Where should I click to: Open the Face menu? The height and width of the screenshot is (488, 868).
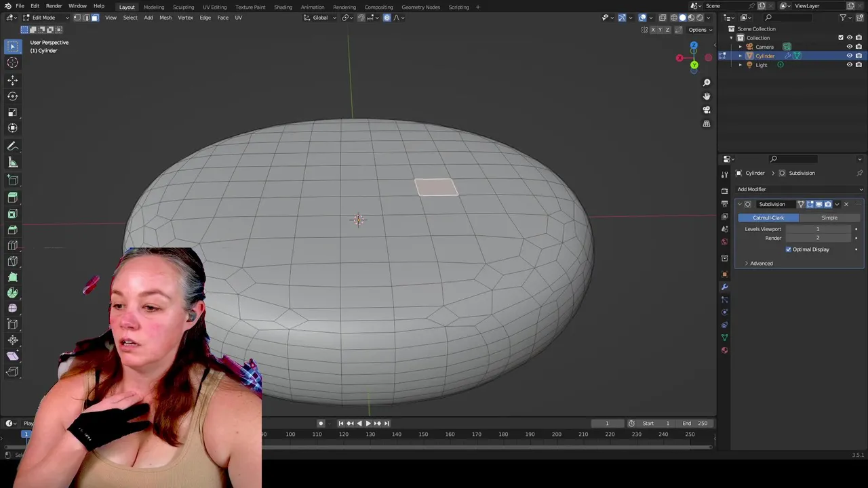click(222, 18)
